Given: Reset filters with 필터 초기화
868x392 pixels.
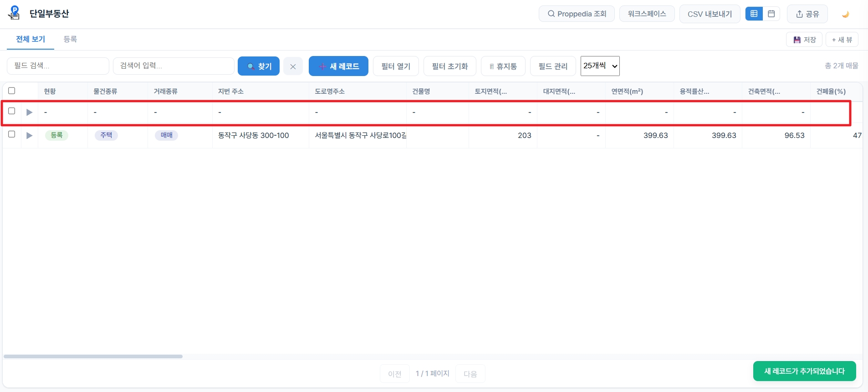Looking at the screenshot, I should pos(450,66).
